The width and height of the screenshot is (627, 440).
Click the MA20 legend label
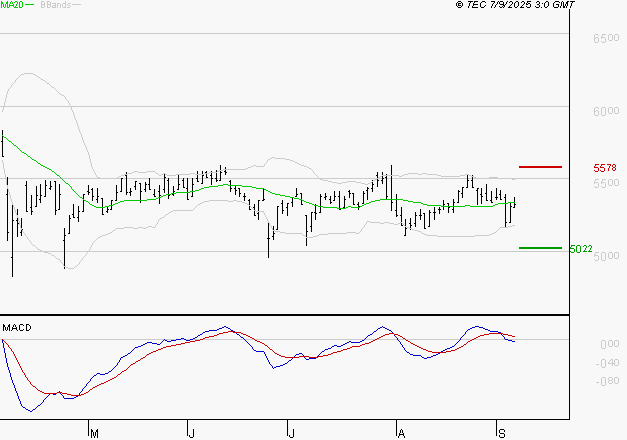tap(11, 5)
